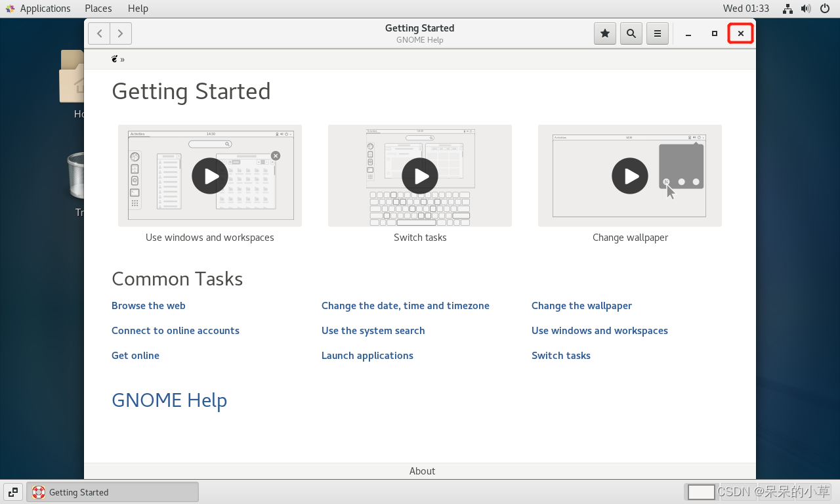Click the About link at the bottom
The width and height of the screenshot is (840, 504).
click(x=422, y=471)
